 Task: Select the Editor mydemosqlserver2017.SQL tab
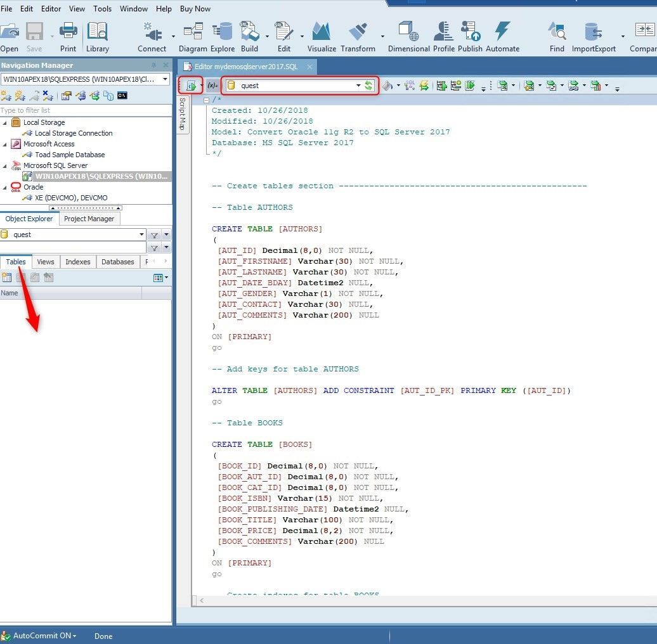[247, 67]
